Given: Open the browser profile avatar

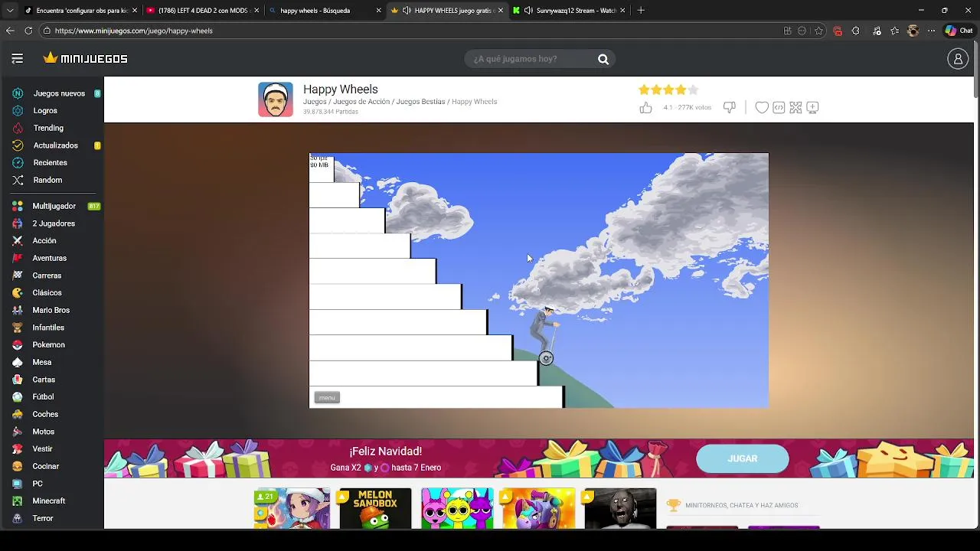Looking at the screenshot, I should click(x=913, y=31).
